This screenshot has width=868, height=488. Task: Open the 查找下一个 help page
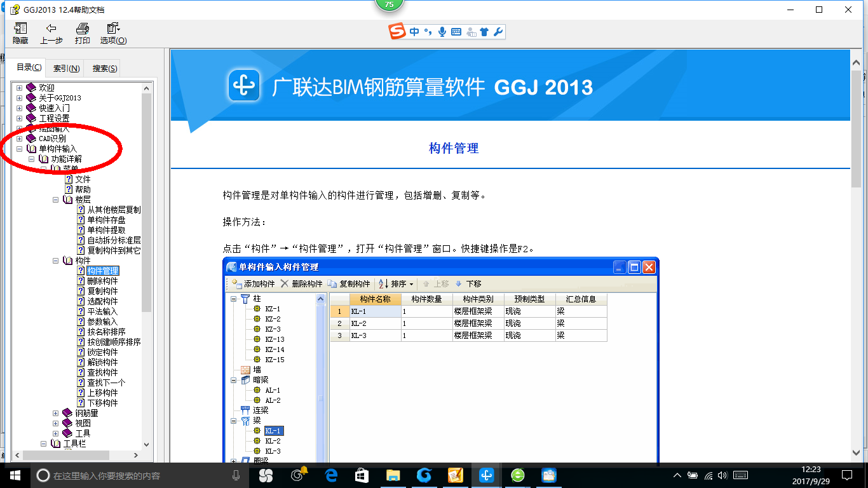(x=106, y=383)
